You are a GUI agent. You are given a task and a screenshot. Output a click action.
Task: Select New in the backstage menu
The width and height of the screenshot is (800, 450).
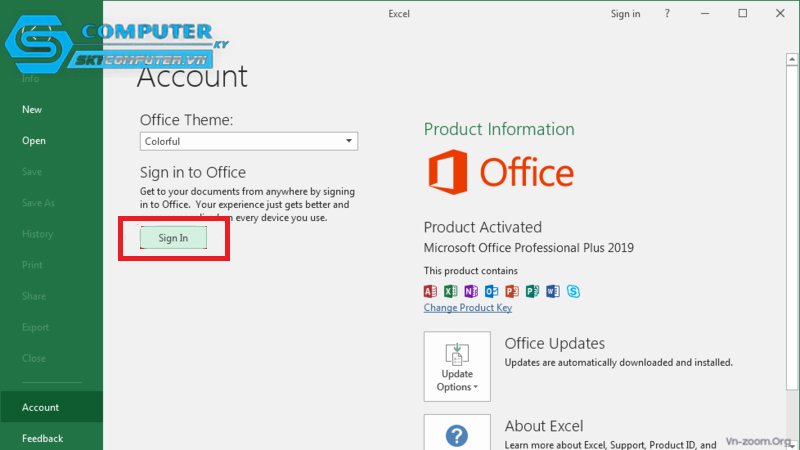pos(32,110)
